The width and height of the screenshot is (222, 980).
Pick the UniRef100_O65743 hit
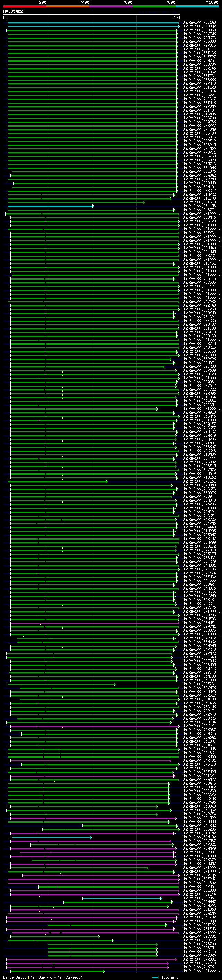tap(199, 164)
